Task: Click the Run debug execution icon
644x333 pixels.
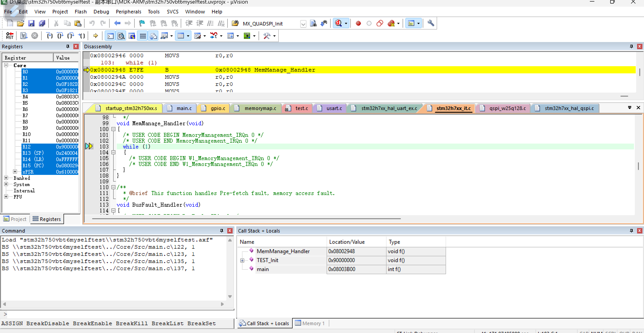Action: [24, 36]
